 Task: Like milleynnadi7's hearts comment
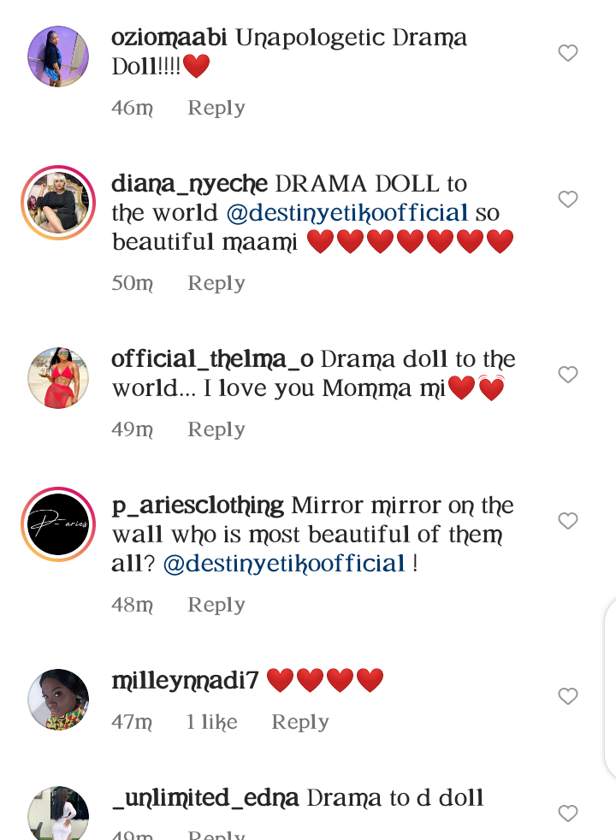point(568,696)
